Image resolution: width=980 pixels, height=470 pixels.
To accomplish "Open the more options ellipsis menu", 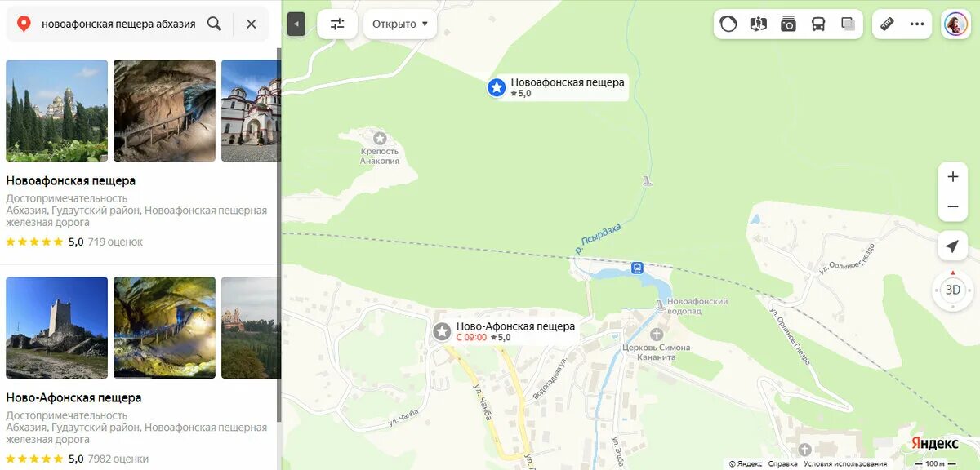I will tap(917, 24).
